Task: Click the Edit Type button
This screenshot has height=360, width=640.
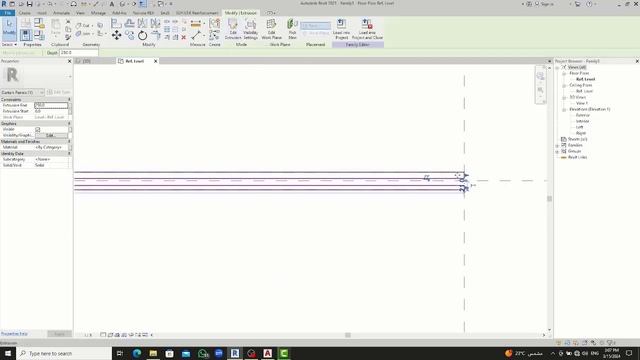Action: coord(59,93)
